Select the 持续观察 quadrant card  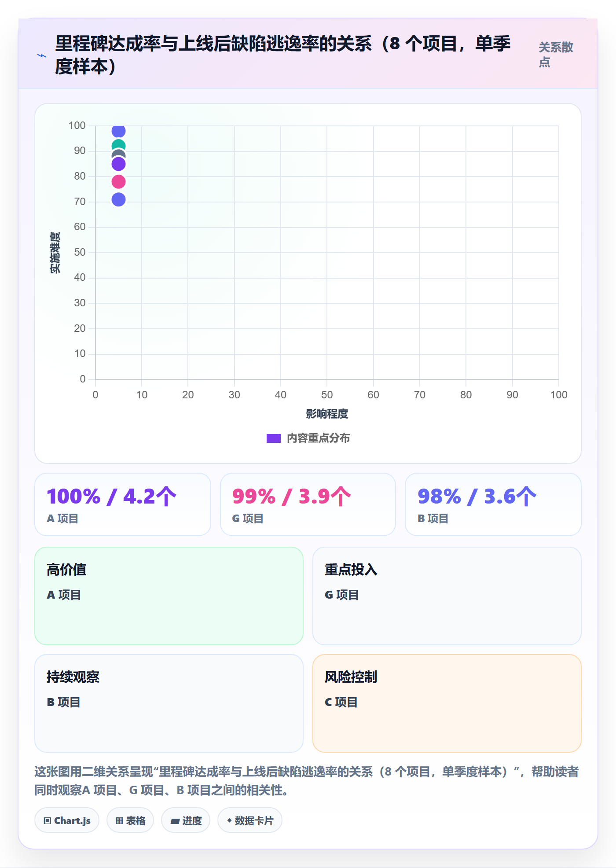(169, 703)
